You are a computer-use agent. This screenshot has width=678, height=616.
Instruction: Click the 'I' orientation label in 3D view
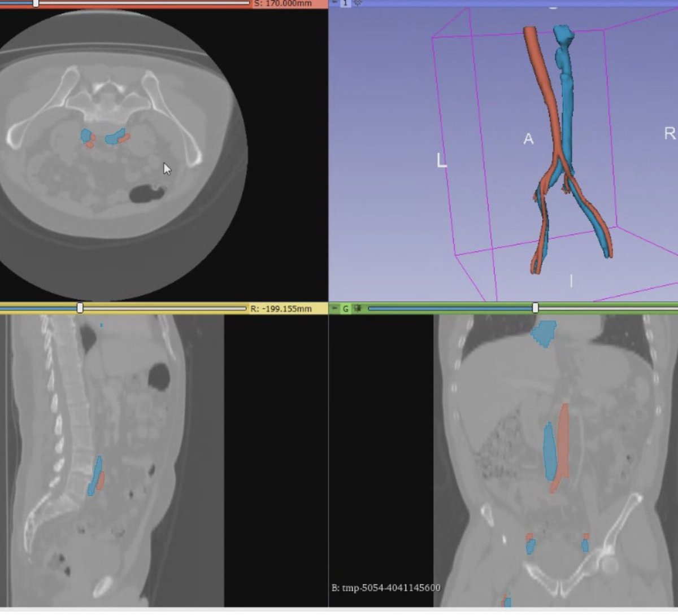pos(571,281)
